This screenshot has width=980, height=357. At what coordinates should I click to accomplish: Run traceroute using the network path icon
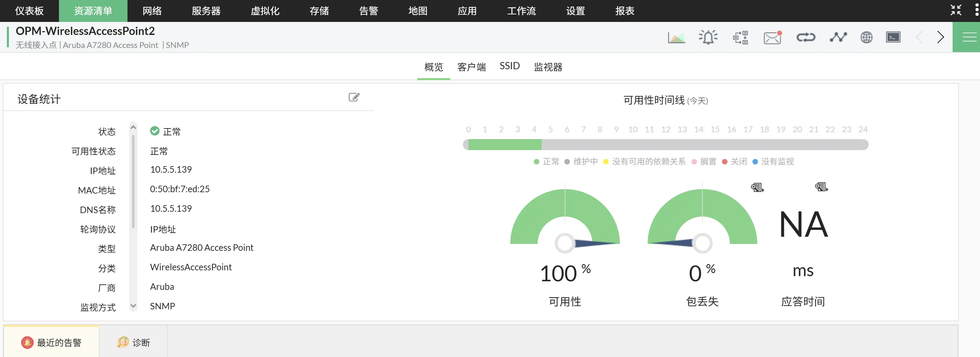tap(838, 37)
